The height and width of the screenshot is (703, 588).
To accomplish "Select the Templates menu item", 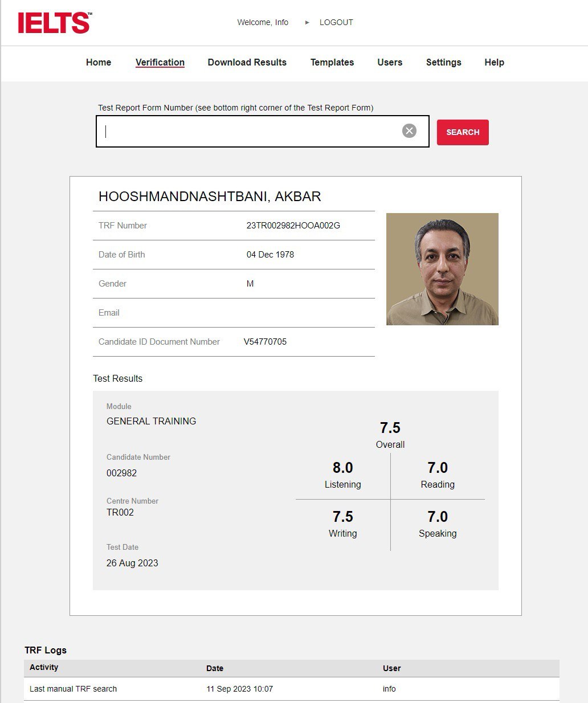I will 332,62.
